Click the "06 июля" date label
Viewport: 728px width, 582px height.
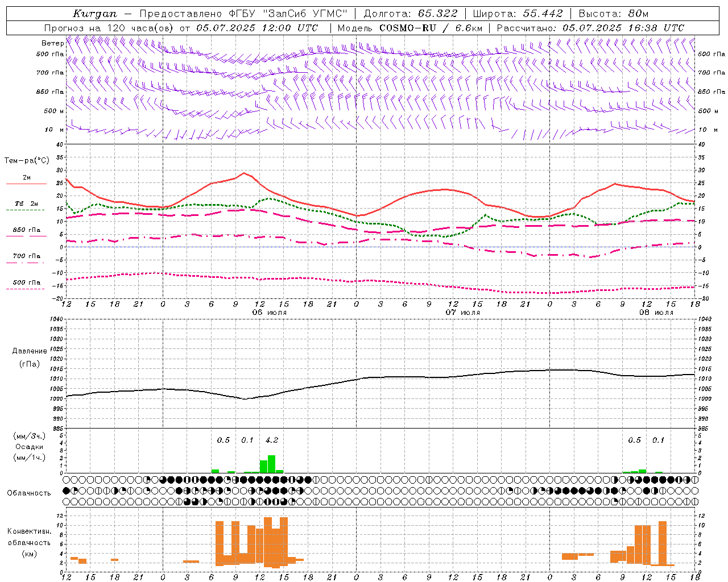coord(270,313)
